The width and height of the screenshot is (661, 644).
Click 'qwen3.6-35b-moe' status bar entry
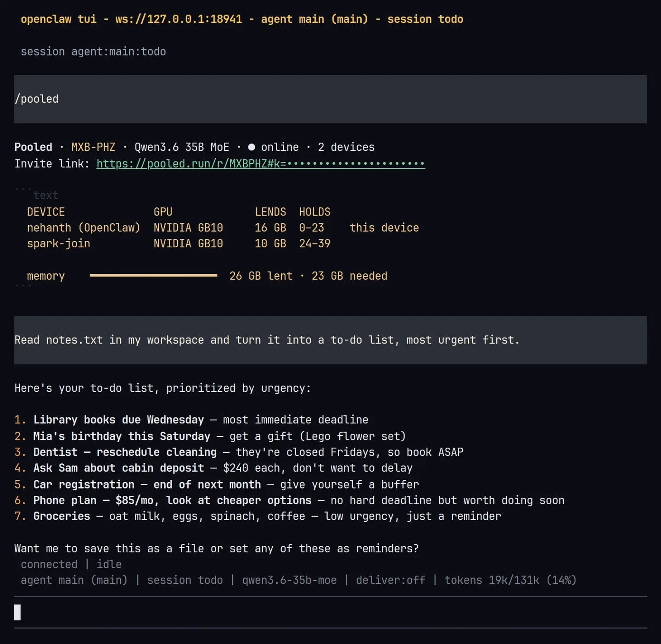point(290,580)
